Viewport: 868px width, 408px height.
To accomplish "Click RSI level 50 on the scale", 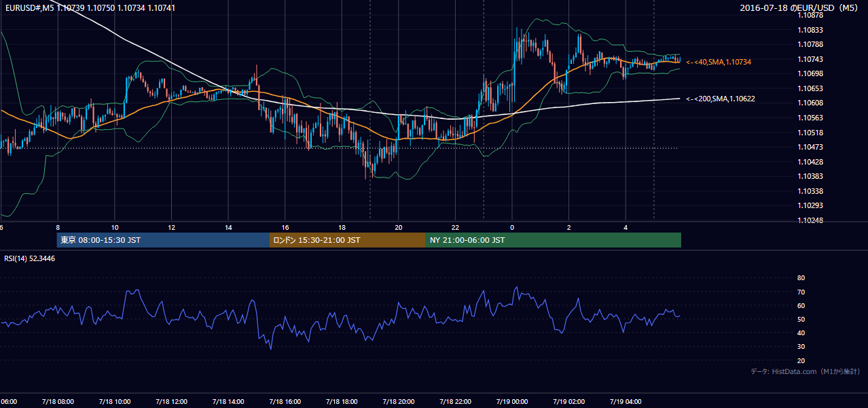I will (x=801, y=319).
